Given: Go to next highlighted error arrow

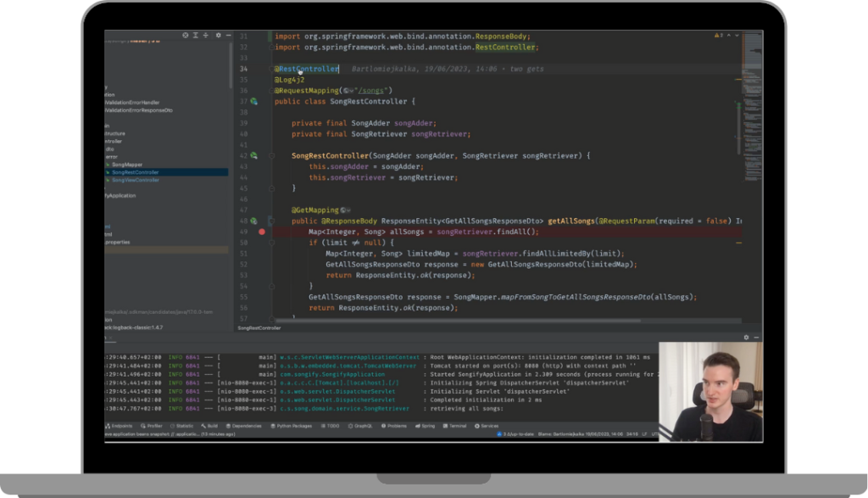Looking at the screenshot, I should 737,36.
